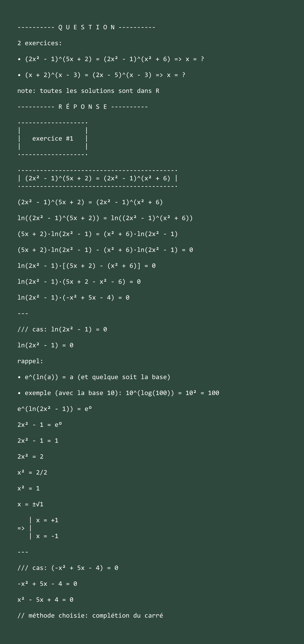Click the line 'x = ±√1'
The height and width of the screenshot is (644, 304).
tap(30, 504)
